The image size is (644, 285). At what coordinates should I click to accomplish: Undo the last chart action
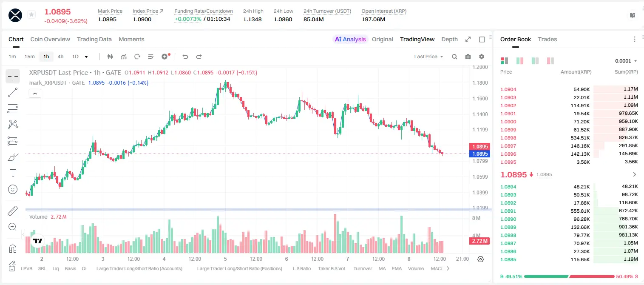coord(185,57)
